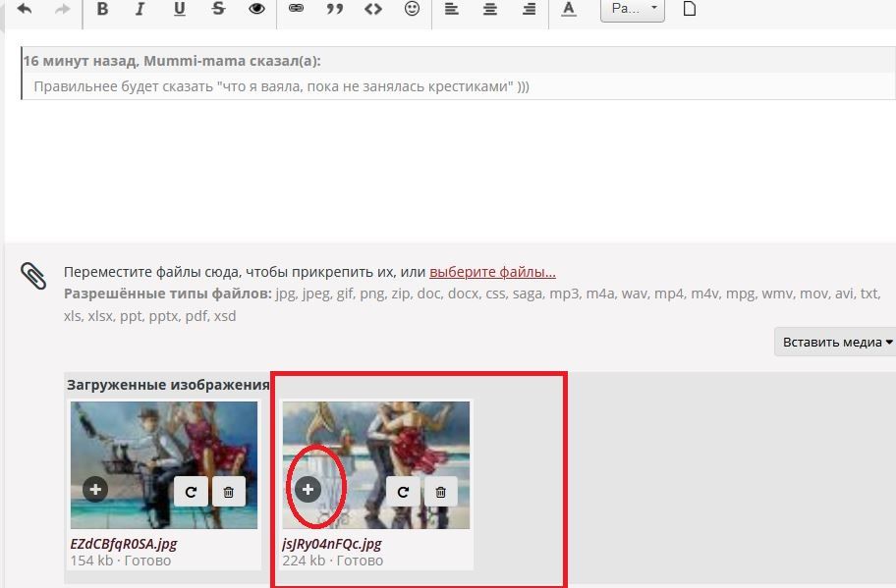Click the undo arrow in toolbar
The height and width of the screenshot is (588, 896).
click(25, 9)
